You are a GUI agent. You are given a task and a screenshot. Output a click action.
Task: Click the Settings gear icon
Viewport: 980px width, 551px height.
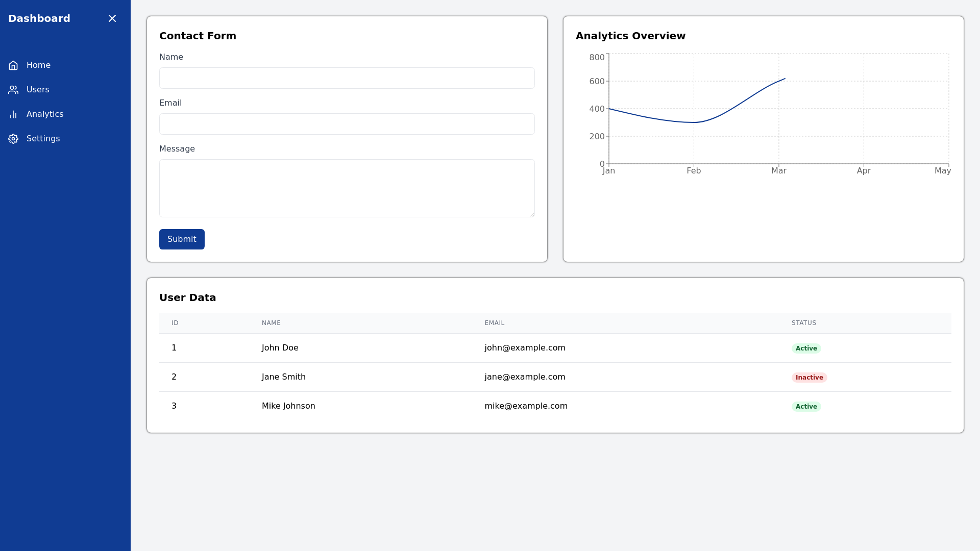(x=13, y=139)
